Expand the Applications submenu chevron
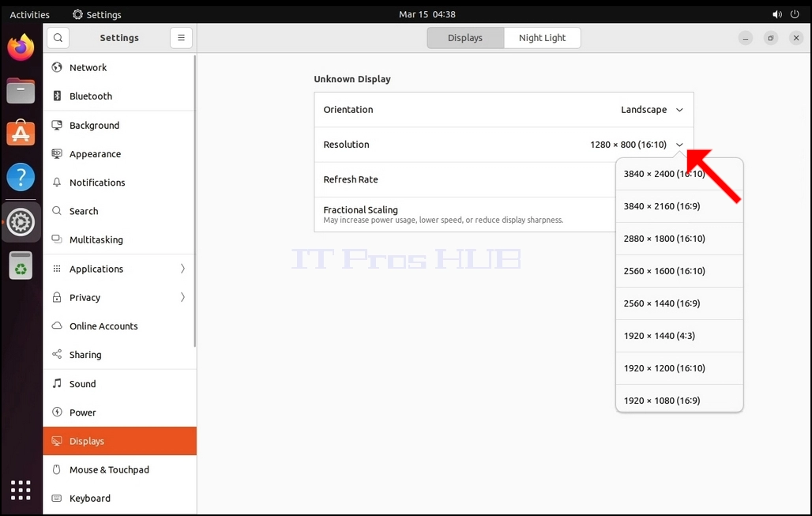The image size is (812, 516). (x=182, y=269)
